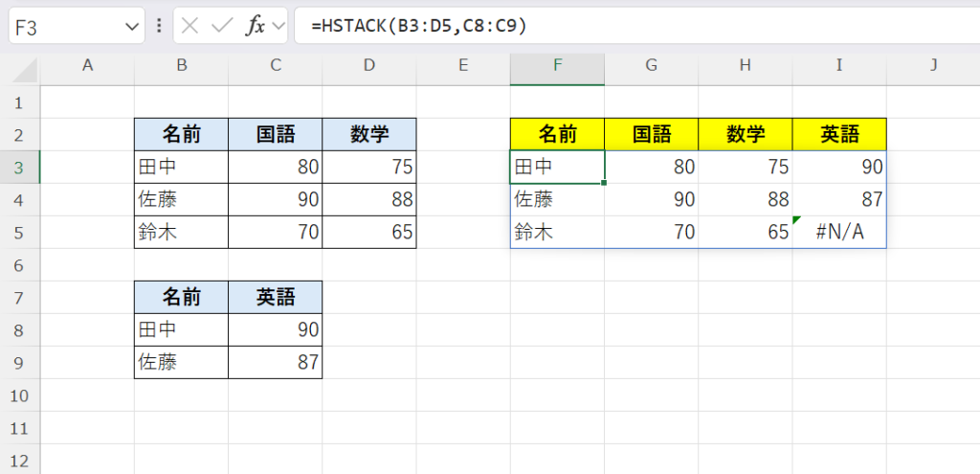The image size is (980, 474).
Task: Select row 7 header
Action: [x=19, y=298]
